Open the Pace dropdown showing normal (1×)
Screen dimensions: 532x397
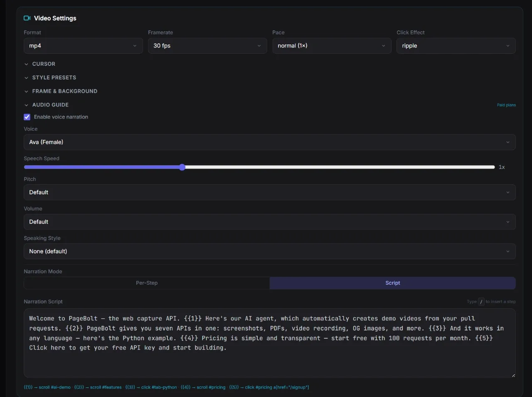point(332,46)
